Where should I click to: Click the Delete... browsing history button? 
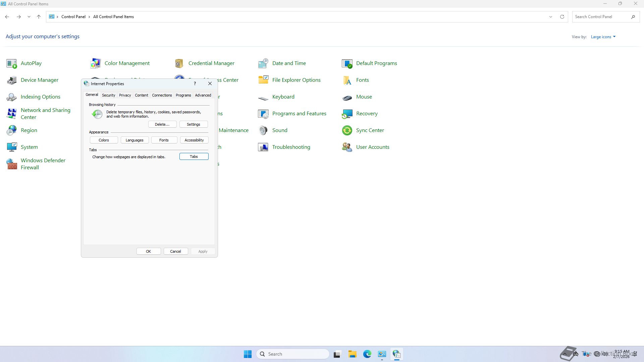[x=162, y=124]
